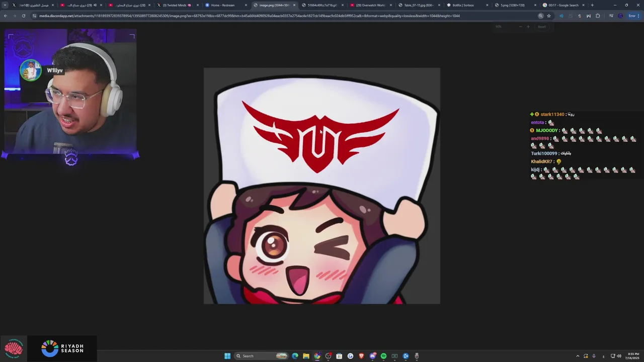
Task: Close the '00:17 - Google Search' tab
Action: click(584, 5)
